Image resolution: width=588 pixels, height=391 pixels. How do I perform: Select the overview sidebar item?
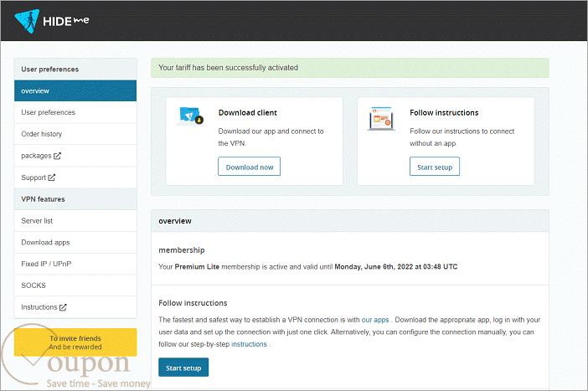point(75,90)
